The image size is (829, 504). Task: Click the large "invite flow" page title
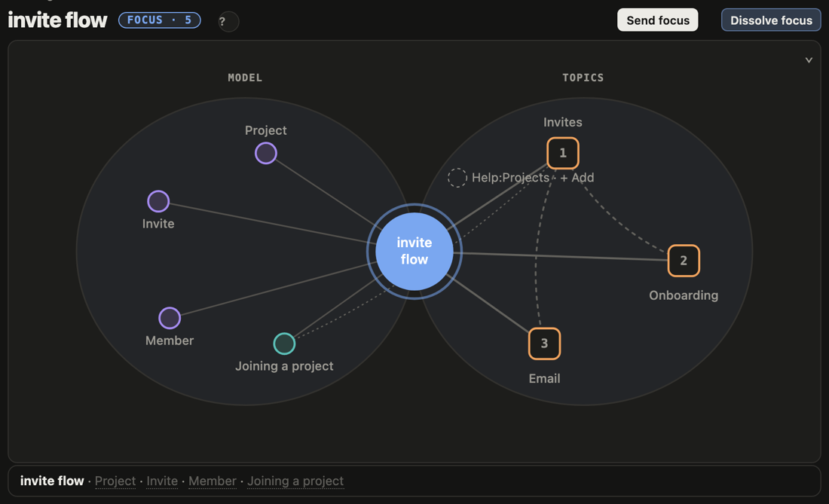57,20
